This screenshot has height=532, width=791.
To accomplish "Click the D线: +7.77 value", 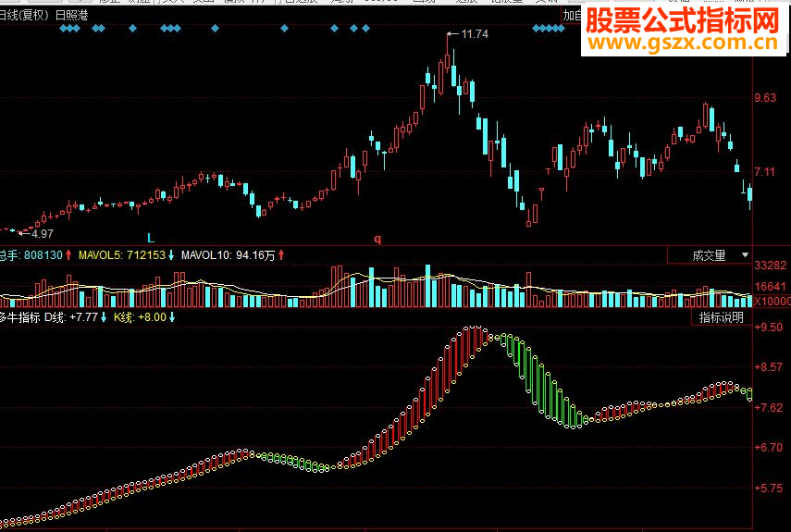I will (71, 317).
